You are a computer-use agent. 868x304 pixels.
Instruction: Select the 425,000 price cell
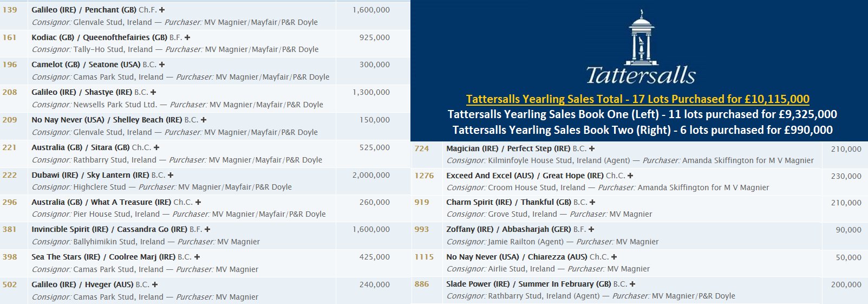(x=374, y=257)
